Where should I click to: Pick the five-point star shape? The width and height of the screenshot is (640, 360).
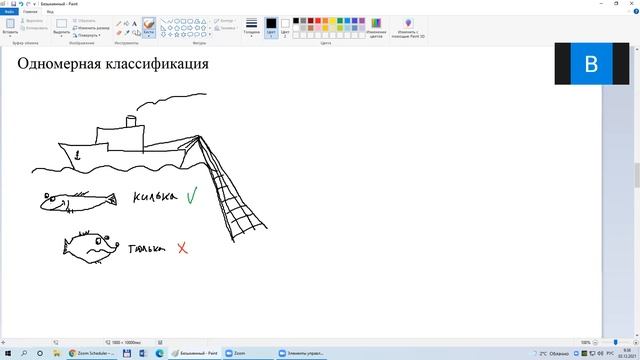(177, 35)
